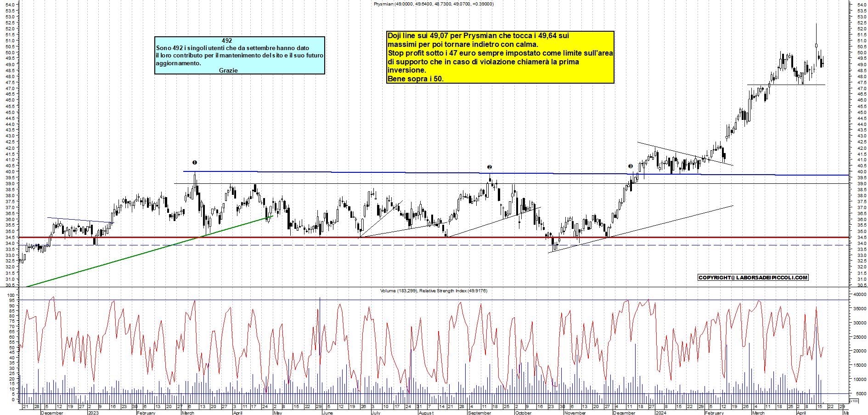Click the 'September' month label on the time axis
Screen dimensions: 868x415
[x=479, y=413]
